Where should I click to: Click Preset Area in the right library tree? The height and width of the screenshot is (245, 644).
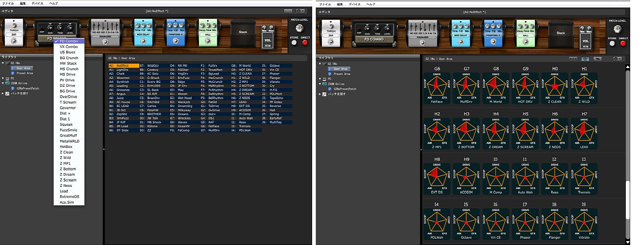coord(342,74)
